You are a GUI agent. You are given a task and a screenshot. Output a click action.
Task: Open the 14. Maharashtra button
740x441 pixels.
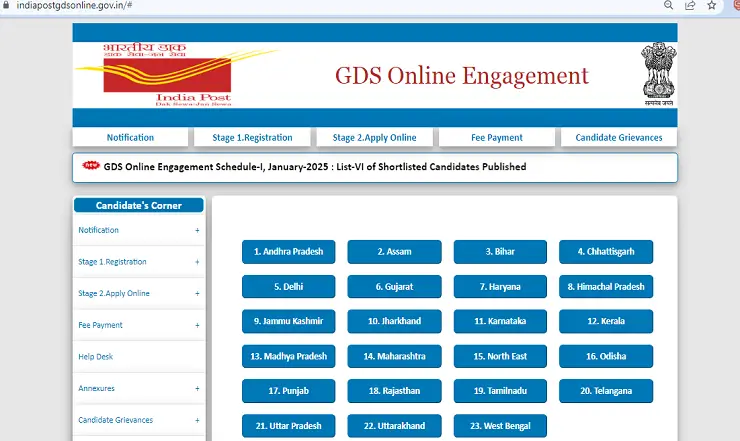[x=395, y=356]
